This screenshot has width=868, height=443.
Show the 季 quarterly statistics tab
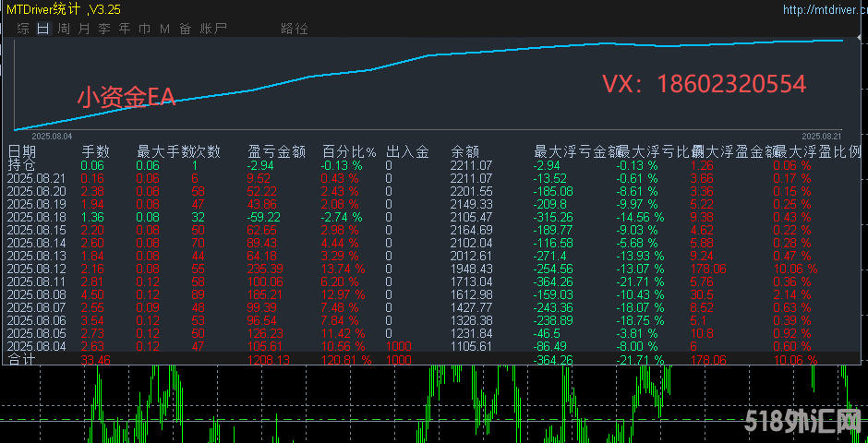pos(103,29)
